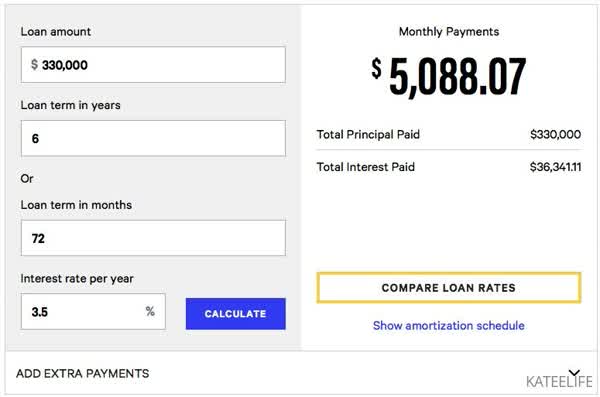600x397 pixels.
Task: Click the $36,341.11 total interest value
Action: point(555,167)
